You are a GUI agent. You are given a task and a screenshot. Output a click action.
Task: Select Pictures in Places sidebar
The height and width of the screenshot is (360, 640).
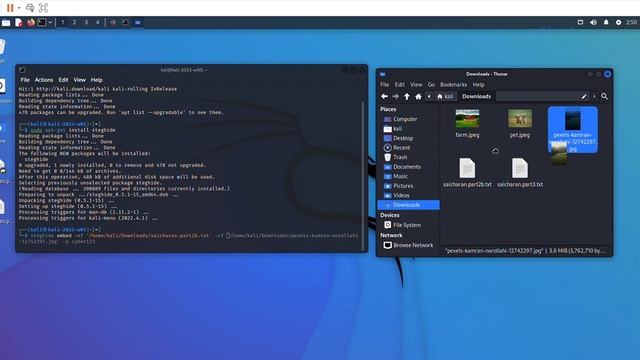point(409,186)
